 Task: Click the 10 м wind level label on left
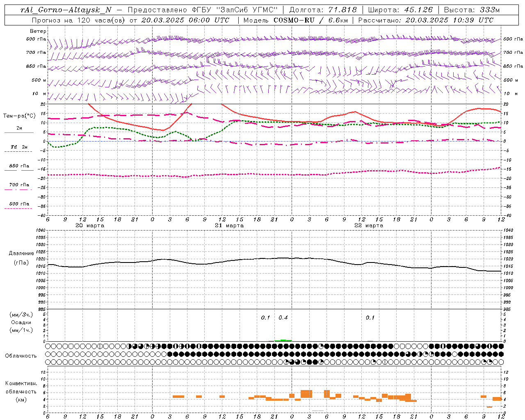(x=40, y=94)
